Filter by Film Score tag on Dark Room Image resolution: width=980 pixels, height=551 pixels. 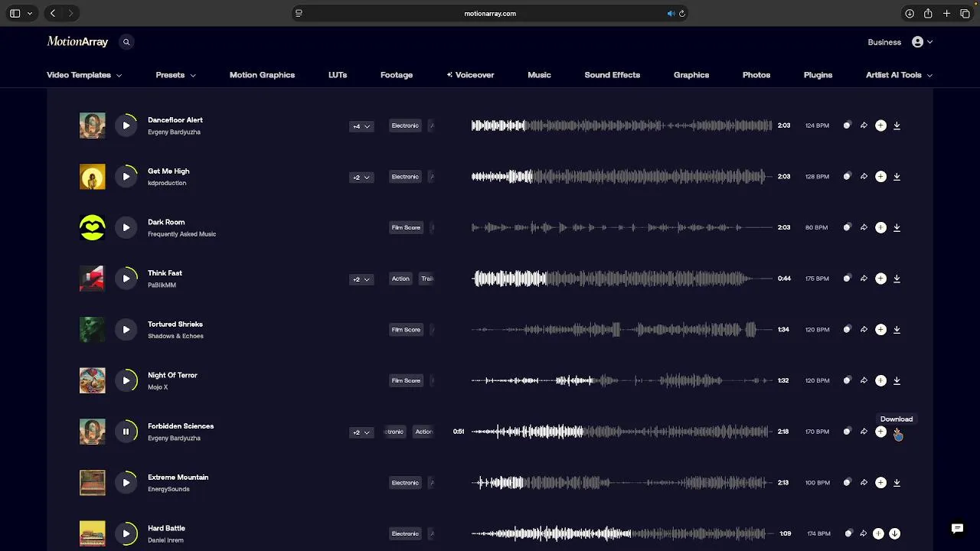click(406, 227)
